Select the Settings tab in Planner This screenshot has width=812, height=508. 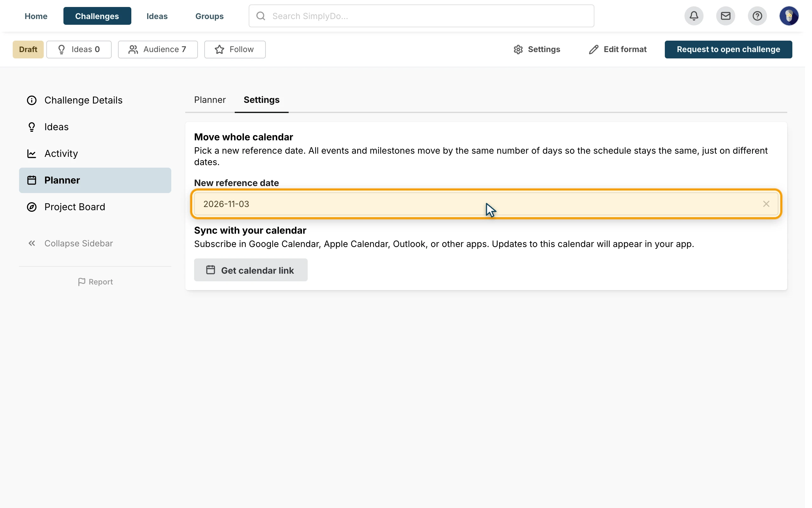pyautogui.click(x=261, y=100)
